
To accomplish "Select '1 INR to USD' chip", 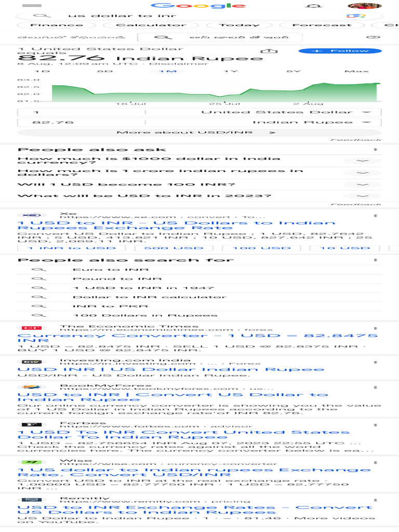I will 72,248.
